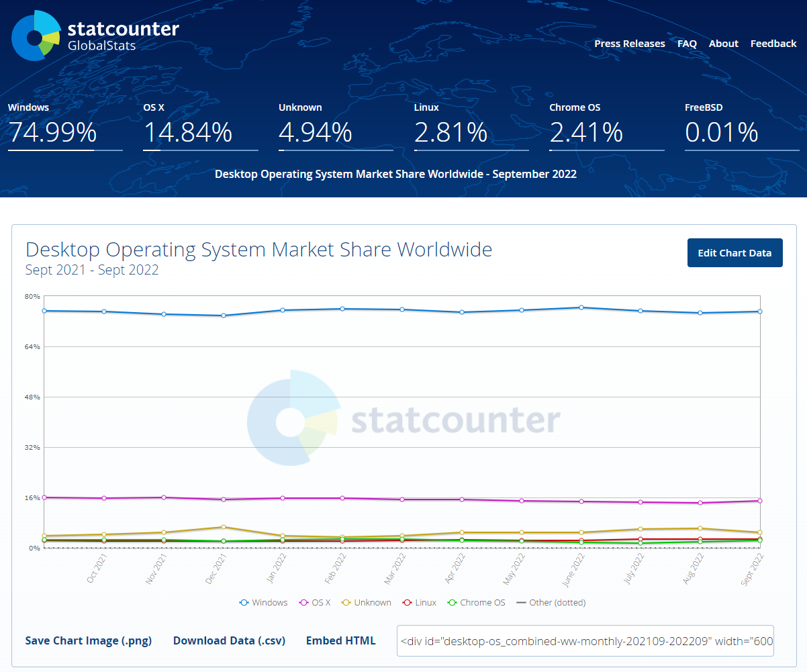This screenshot has width=807, height=672.
Task: Click the Feb 2022 axis label
Action: pyautogui.click(x=337, y=567)
